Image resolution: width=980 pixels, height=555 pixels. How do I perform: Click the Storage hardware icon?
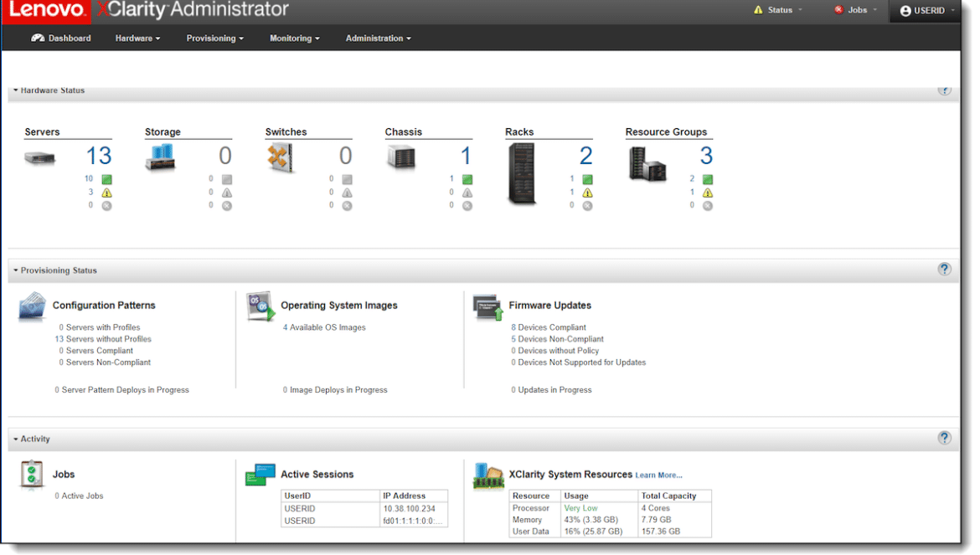160,157
